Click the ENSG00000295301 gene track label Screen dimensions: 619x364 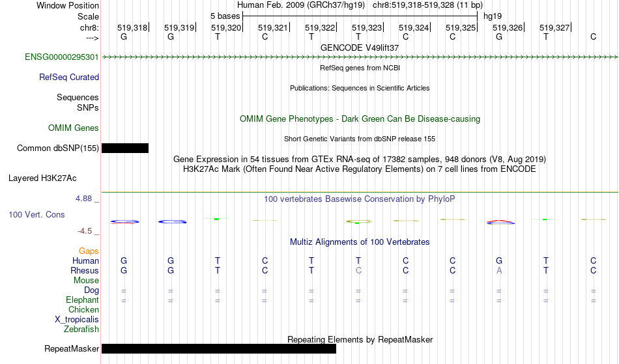(x=62, y=57)
